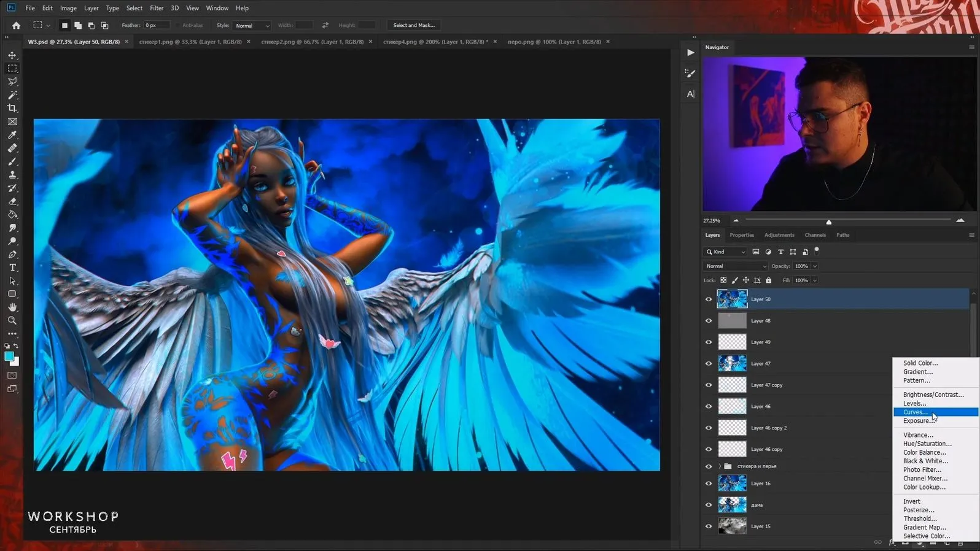Viewport: 980px width, 551px height.
Task: Open the Opacity slider dropdown arrow
Action: [815, 266]
